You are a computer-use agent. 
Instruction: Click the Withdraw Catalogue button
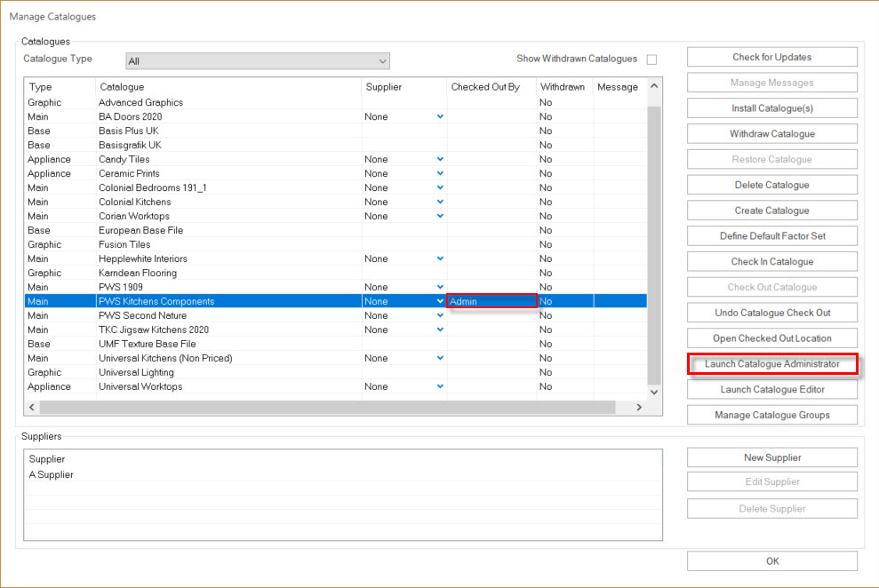tap(772, 134)
